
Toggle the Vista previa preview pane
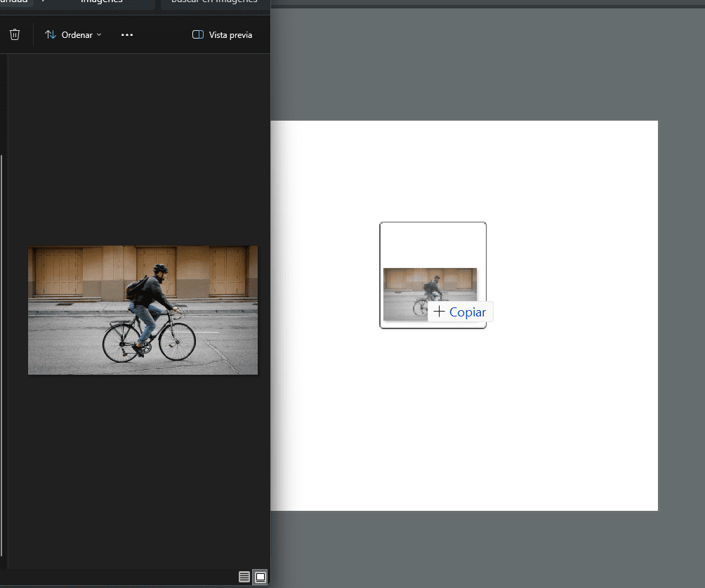pyautogui.click(x=230, y=34)
